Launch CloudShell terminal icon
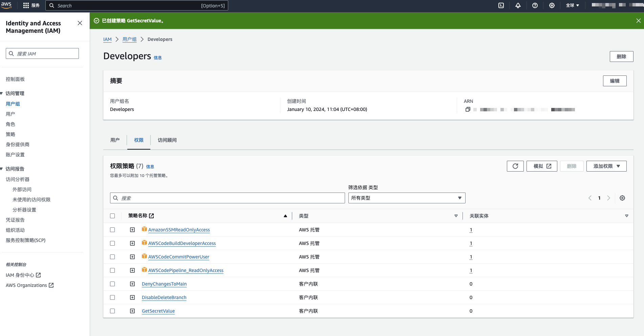This screenshot has height=336, width=644. pyautogui.click(x=501, y=5)
